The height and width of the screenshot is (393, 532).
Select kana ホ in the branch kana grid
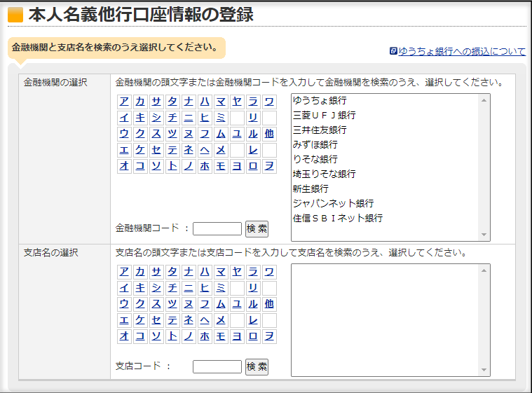(x=205, y=336)
